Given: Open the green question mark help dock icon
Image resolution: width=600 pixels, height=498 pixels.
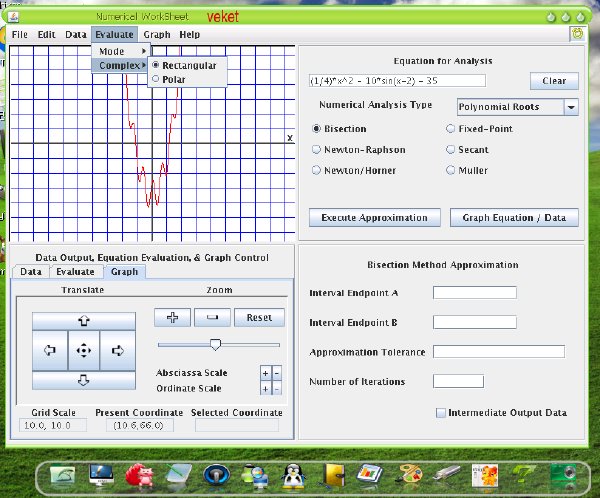Looking at the screenshot, I should (x=524, y=476).
